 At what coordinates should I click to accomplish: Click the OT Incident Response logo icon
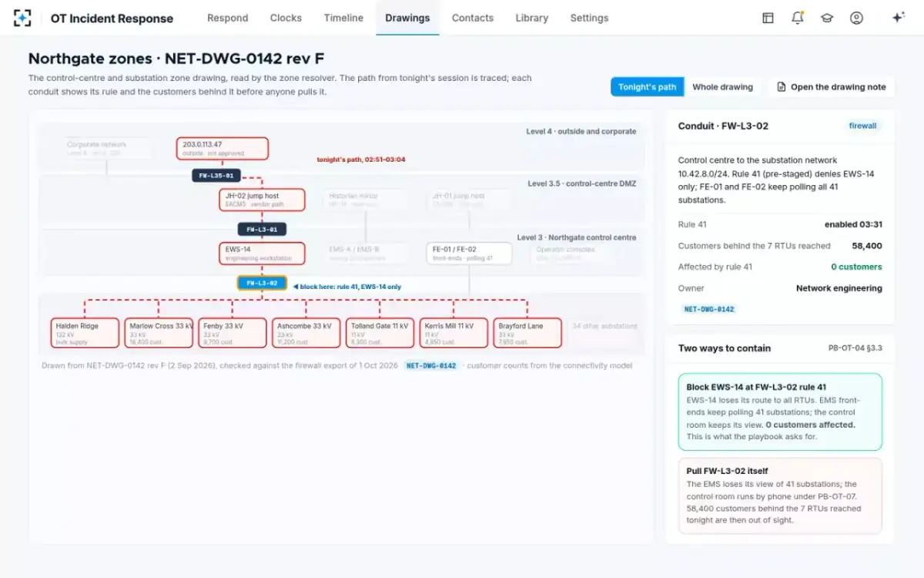pos(22,18)
